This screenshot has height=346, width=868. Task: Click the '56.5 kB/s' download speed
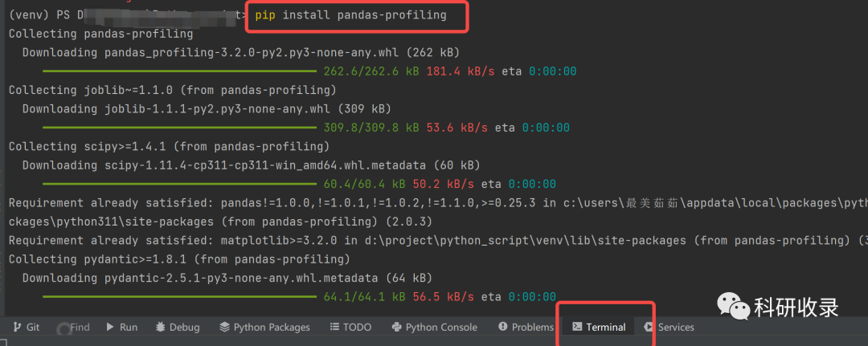point(443,297)
